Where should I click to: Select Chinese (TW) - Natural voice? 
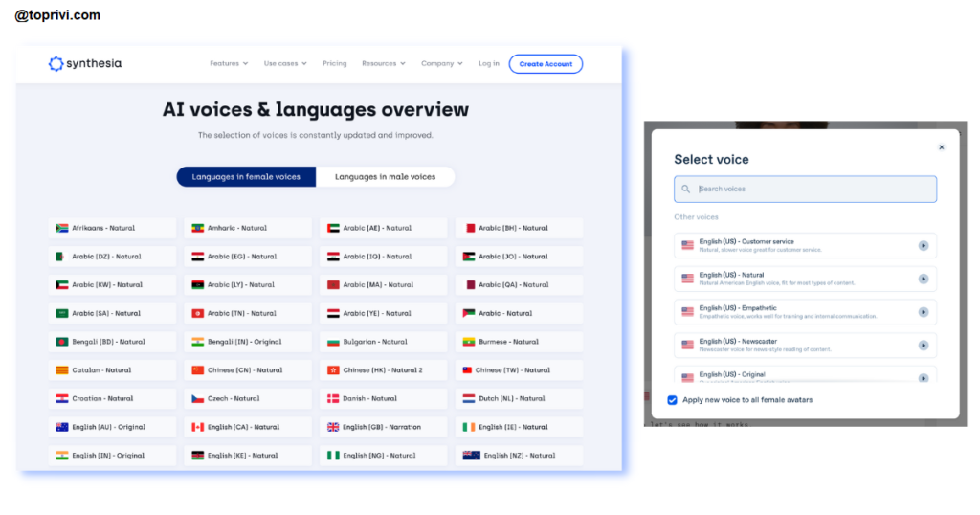coord(520,370)
